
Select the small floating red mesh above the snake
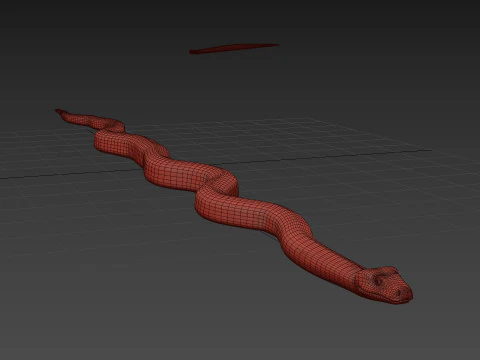coord(234,49)
